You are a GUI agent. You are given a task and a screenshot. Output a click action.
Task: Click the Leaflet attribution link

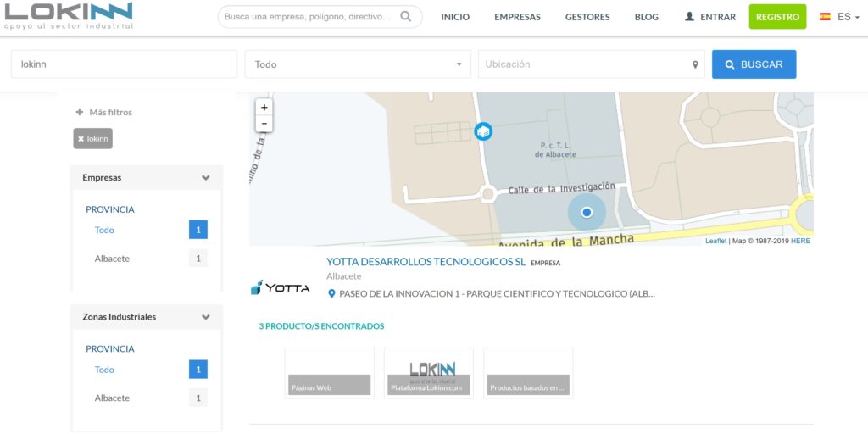click(x=715, y=241)
